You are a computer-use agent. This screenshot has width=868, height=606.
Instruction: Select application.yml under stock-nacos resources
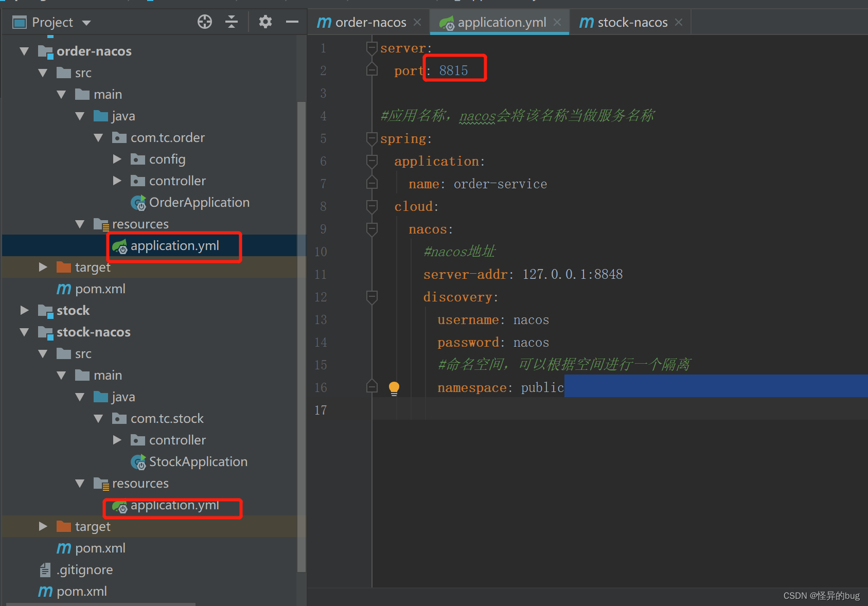(174, 505)
